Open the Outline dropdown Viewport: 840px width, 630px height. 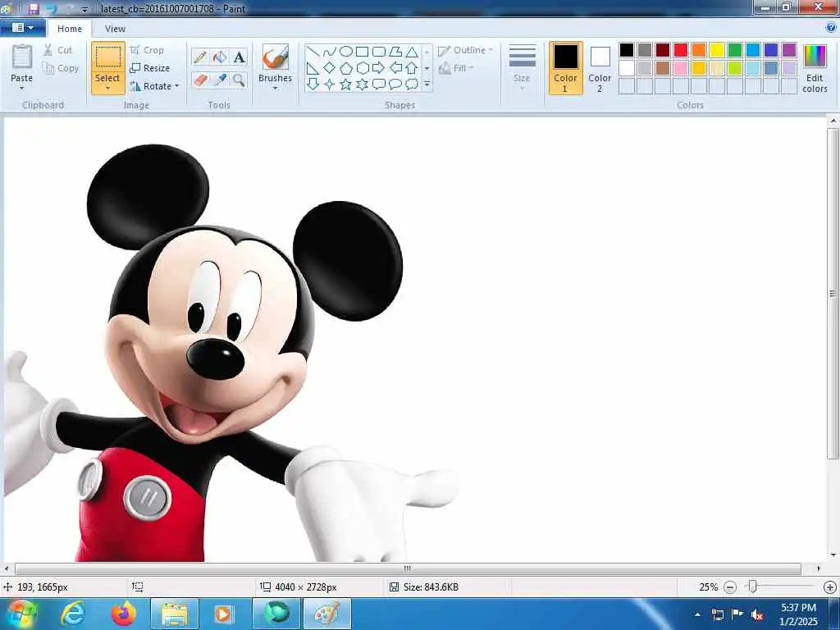pyautogui.click(x=465, y=50)
